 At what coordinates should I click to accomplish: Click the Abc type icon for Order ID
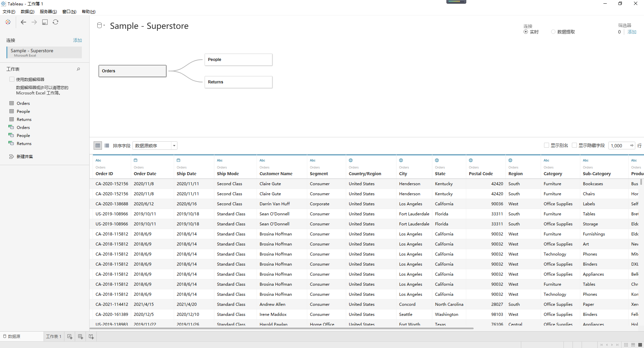(98, 160)
